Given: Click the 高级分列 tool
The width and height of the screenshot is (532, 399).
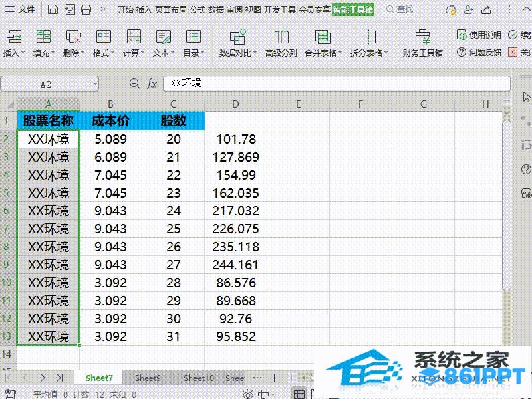Looking at the screenshot, I should 281,43.
